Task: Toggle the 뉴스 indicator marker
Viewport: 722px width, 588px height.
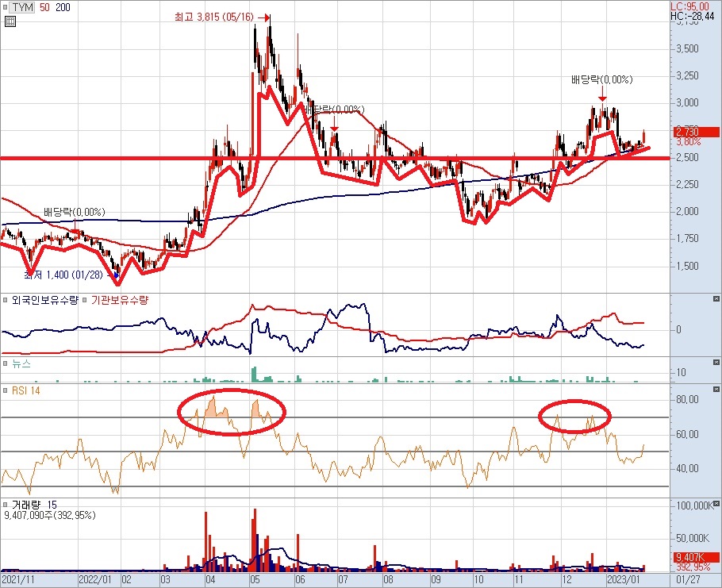Action: point(5,363)
